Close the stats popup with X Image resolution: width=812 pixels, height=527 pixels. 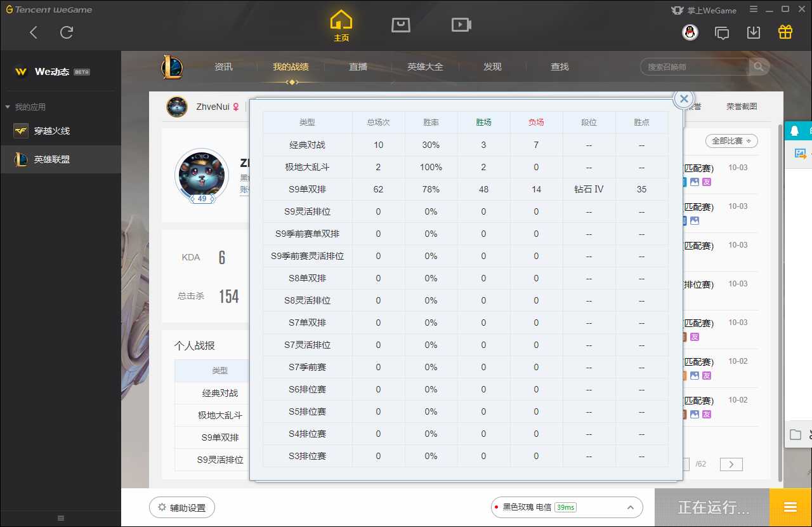coord(684,98)
